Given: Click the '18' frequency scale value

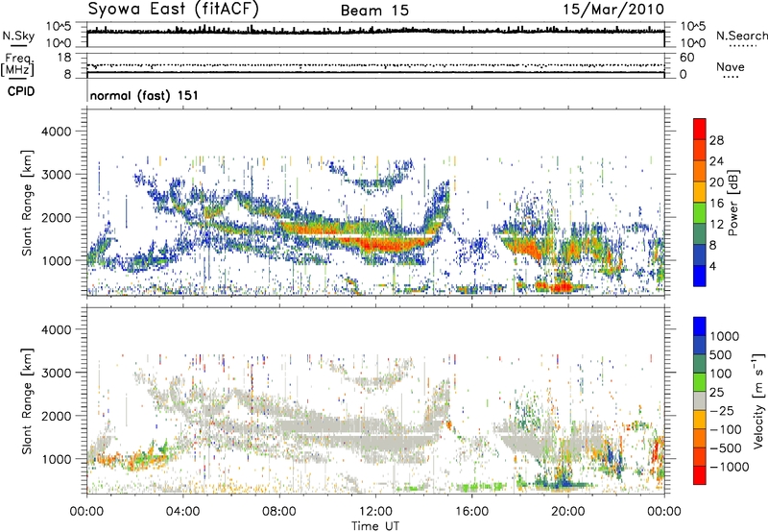Looking at the screenshot, I should tap(64, 58).
